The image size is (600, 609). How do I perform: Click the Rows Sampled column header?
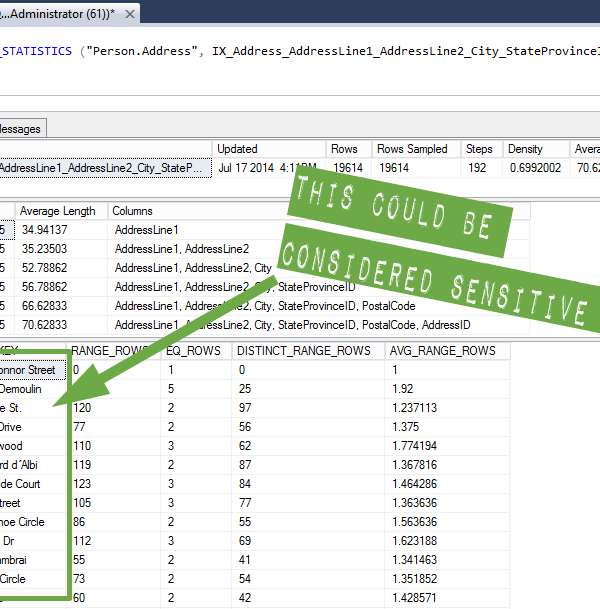click(x=412, y=149)
